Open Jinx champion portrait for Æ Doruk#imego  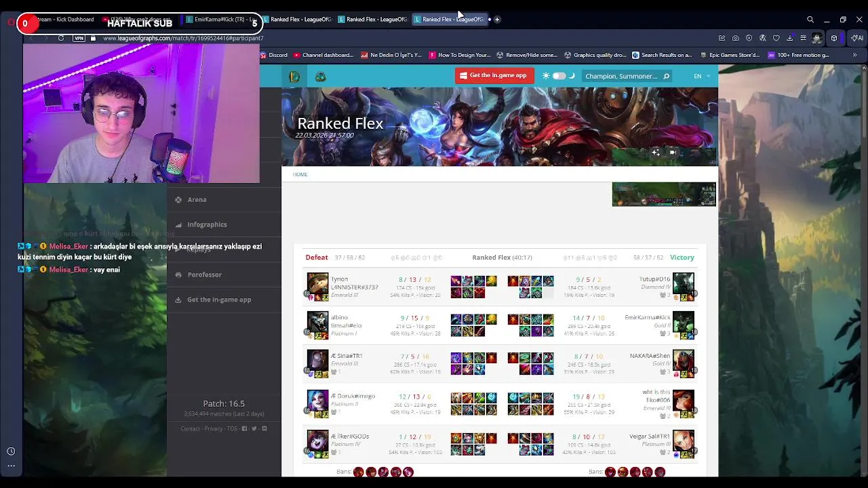317,402
